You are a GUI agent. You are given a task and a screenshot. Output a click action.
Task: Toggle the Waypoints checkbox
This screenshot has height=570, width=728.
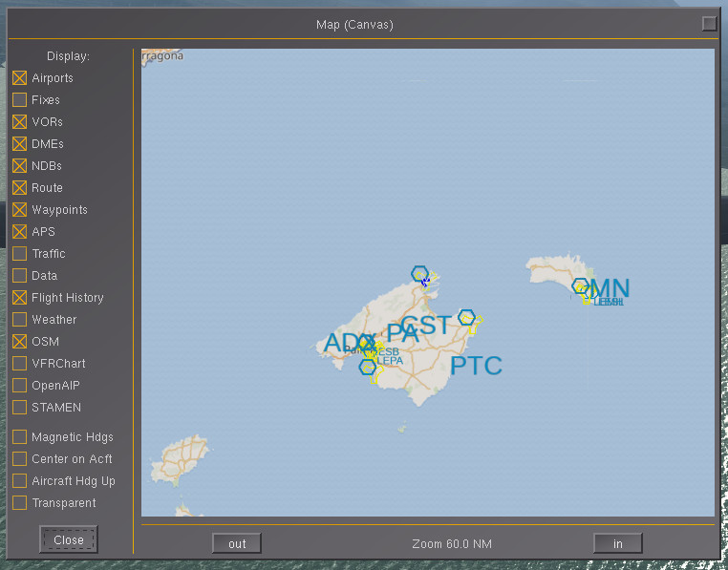pos(19,210)
